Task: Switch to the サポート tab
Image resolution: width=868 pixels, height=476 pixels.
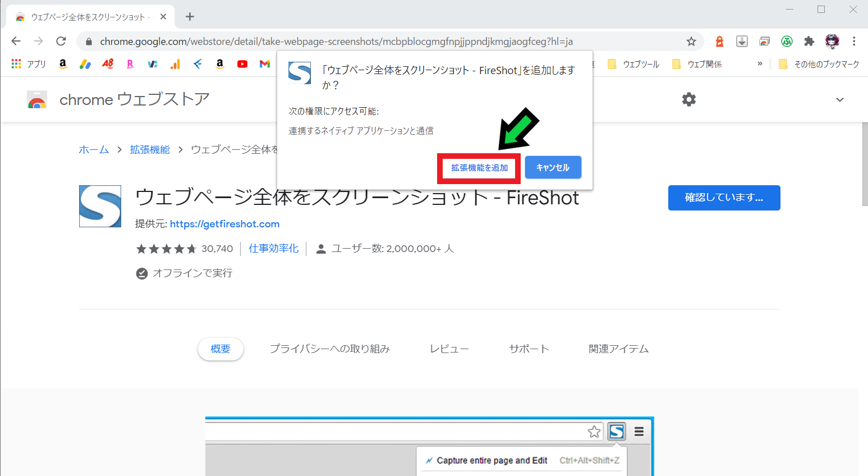Action: click(x=529, y=349)
